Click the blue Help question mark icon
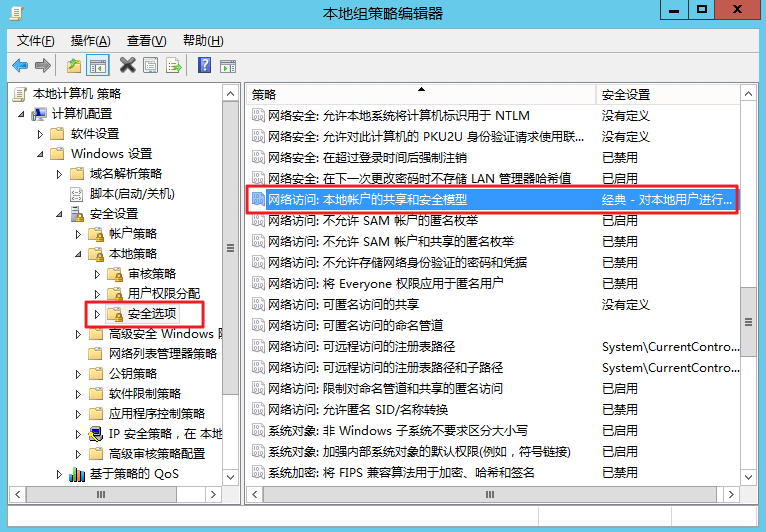The height and width of the screenshot is (532, 766). click(204, 65)
